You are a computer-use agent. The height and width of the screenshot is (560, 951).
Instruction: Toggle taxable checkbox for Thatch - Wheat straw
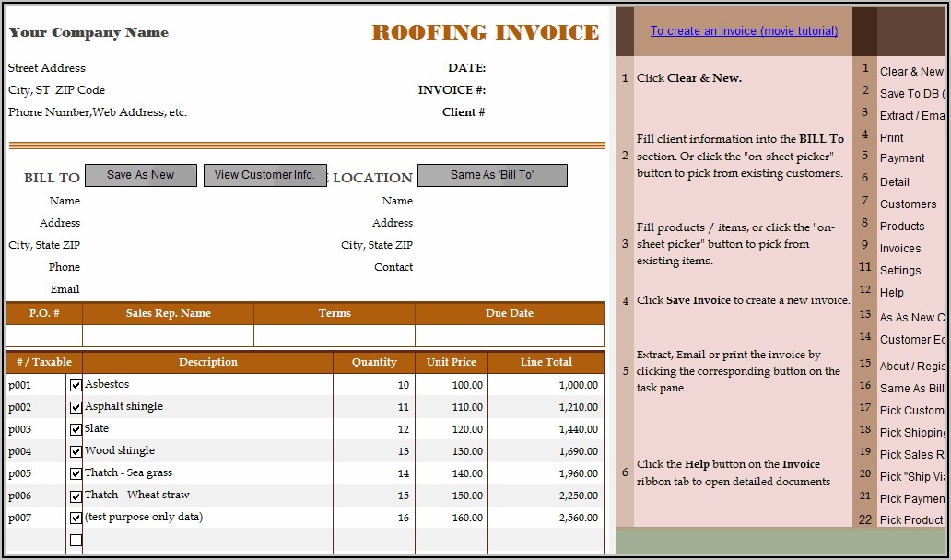76,496
